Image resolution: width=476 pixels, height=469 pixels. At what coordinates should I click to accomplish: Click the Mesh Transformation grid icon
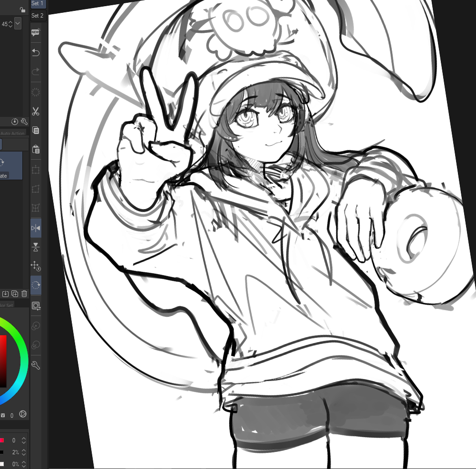coord(36,208)
